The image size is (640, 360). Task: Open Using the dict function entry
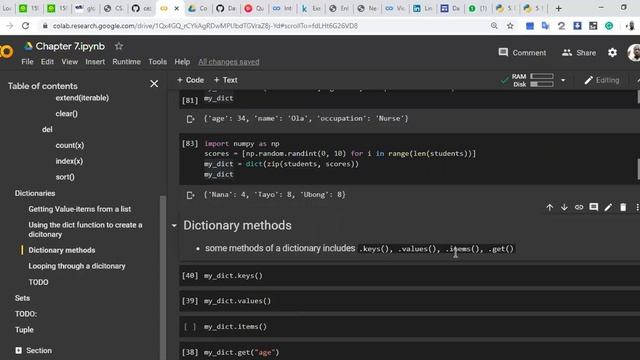point(85,229)
